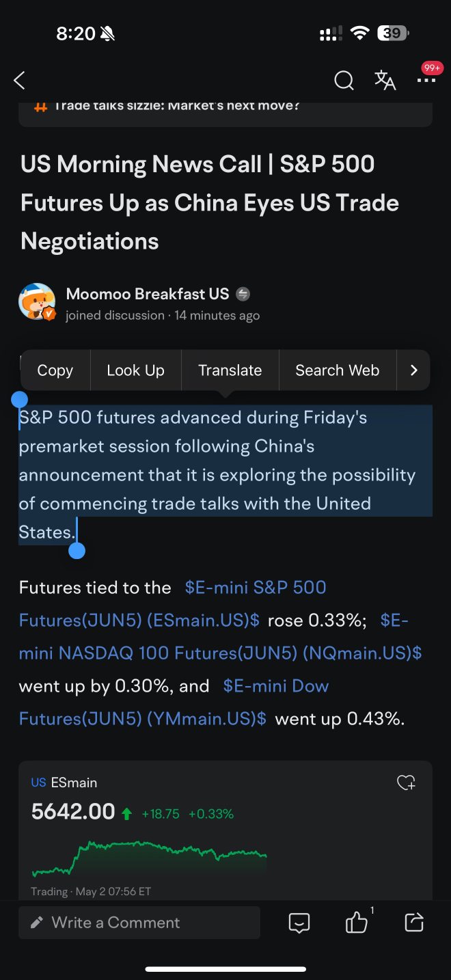The height and width of the screenshot is (980, 451).
Task: Select Copy in the text menu
Action: (x=55, y=370)
